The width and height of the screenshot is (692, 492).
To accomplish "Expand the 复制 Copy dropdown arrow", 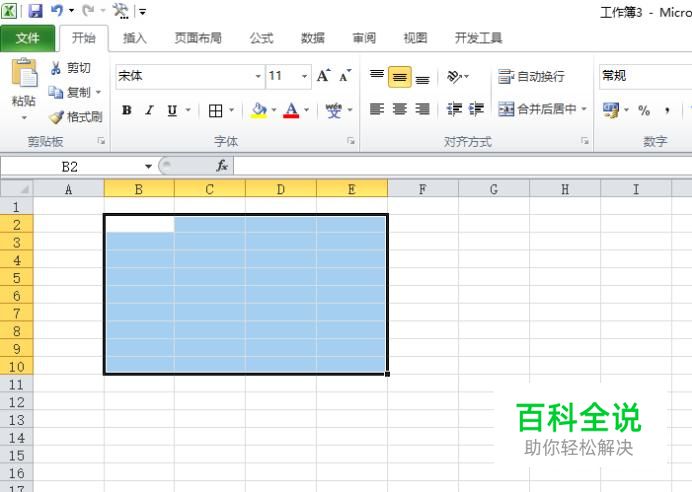I will point(98,92).
